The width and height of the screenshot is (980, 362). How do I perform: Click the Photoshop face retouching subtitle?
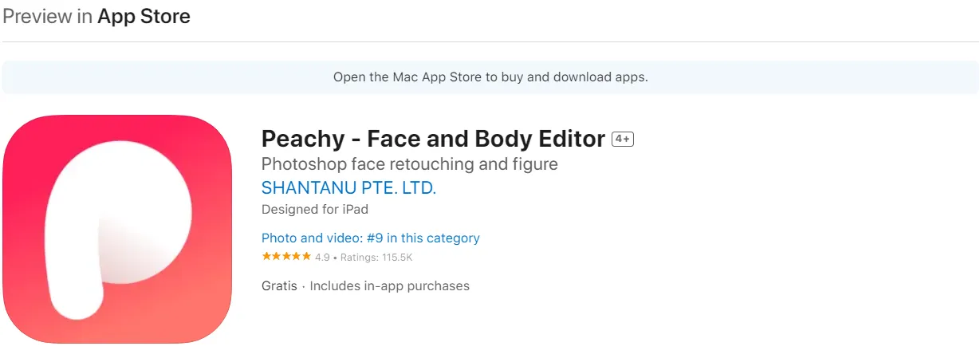click(x=409, y=164)
